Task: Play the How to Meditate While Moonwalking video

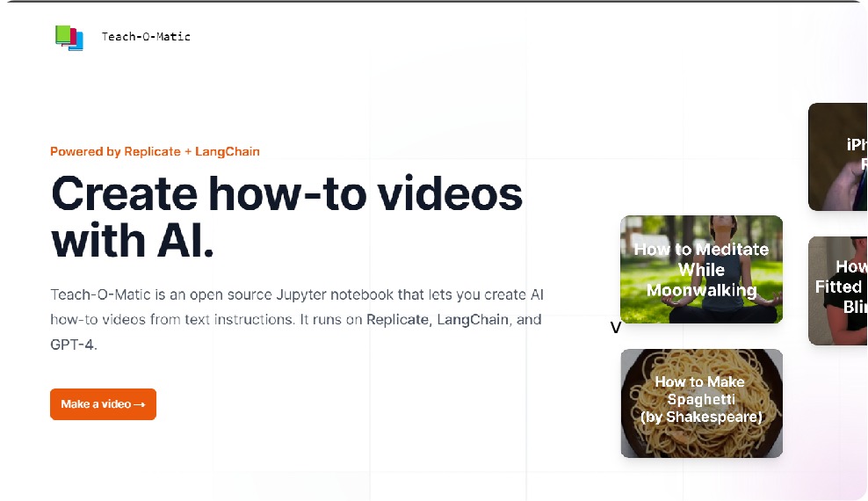Action: point(701,270)
